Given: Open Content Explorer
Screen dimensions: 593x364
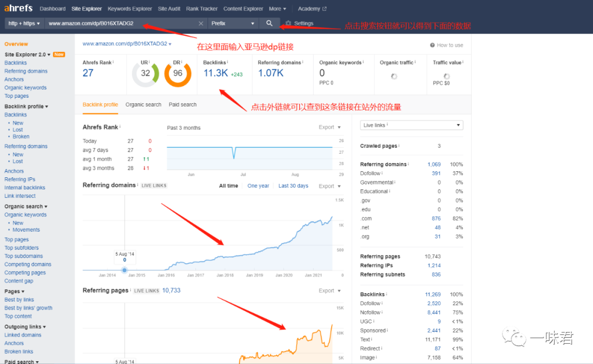Looking at the screenshot, I should (x=243, y=9).
